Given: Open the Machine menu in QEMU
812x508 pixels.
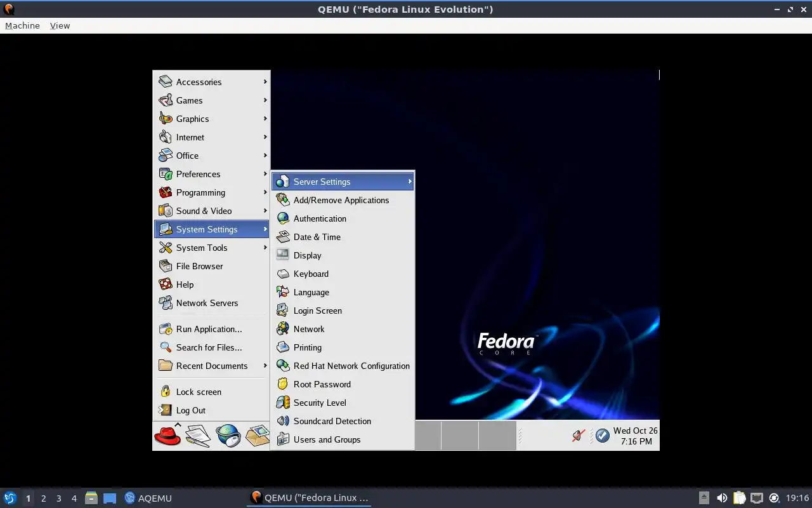Looking at the screenshot, I should click(x=22, y=25).
